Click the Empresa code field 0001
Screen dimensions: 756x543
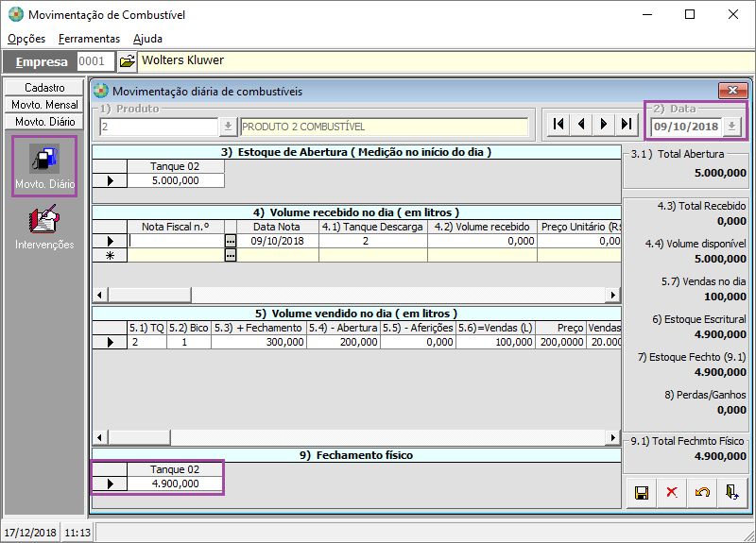coord(95,61)
